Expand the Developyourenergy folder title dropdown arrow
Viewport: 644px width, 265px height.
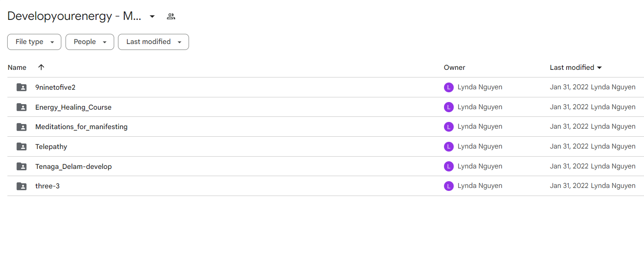(152, 17)
